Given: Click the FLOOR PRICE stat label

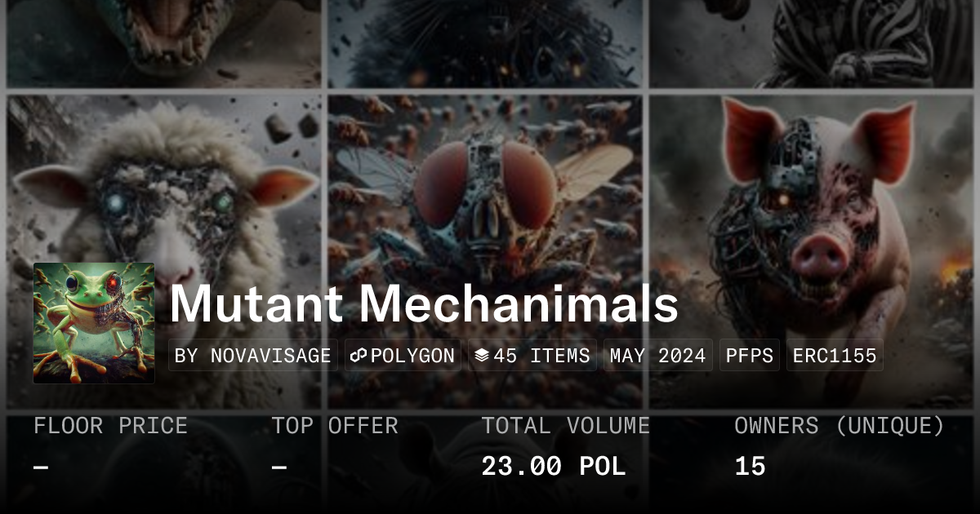Looking at the screenshot, I should pos(110,425).
